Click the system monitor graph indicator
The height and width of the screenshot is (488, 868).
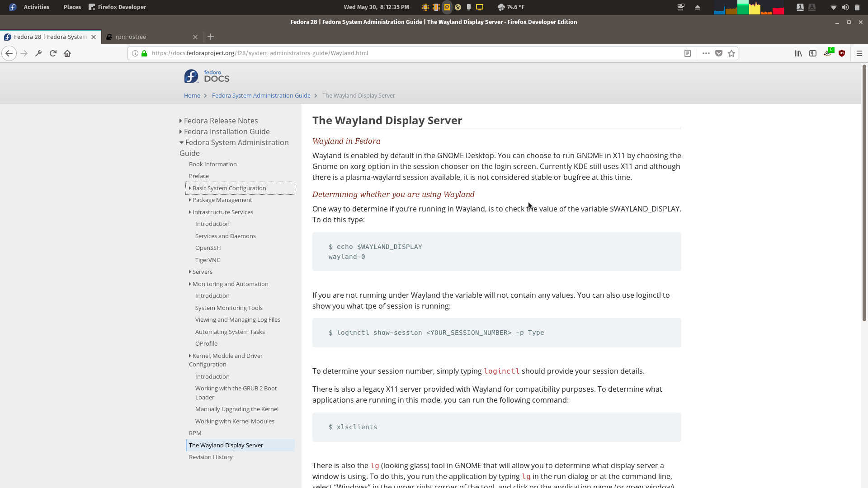[x=749, y=7]
